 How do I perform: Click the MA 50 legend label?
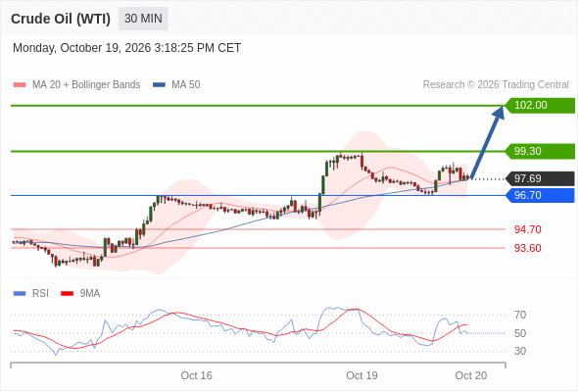[x=186, y=85]
